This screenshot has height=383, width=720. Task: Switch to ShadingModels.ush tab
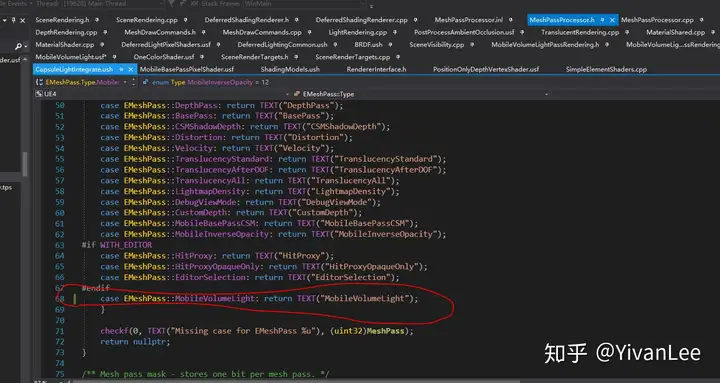290,70
